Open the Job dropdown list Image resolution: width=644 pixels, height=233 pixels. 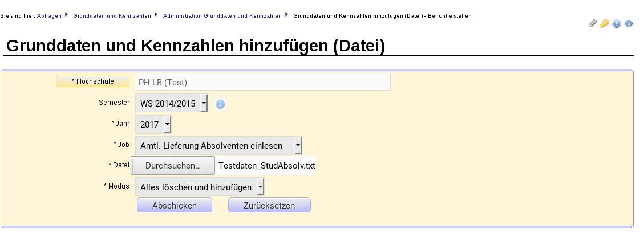click(218, 145)
